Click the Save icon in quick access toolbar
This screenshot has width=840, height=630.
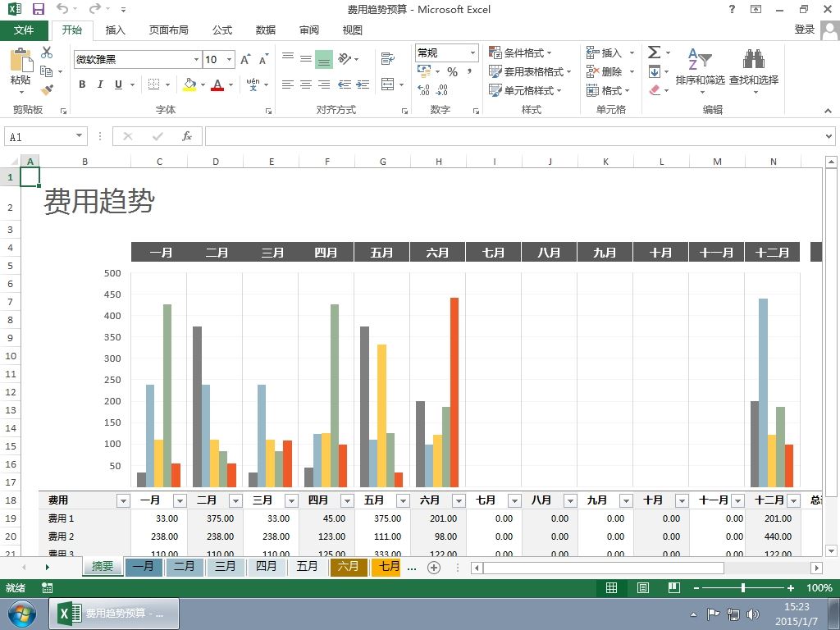pyautogui.click(x=38, y=9)
